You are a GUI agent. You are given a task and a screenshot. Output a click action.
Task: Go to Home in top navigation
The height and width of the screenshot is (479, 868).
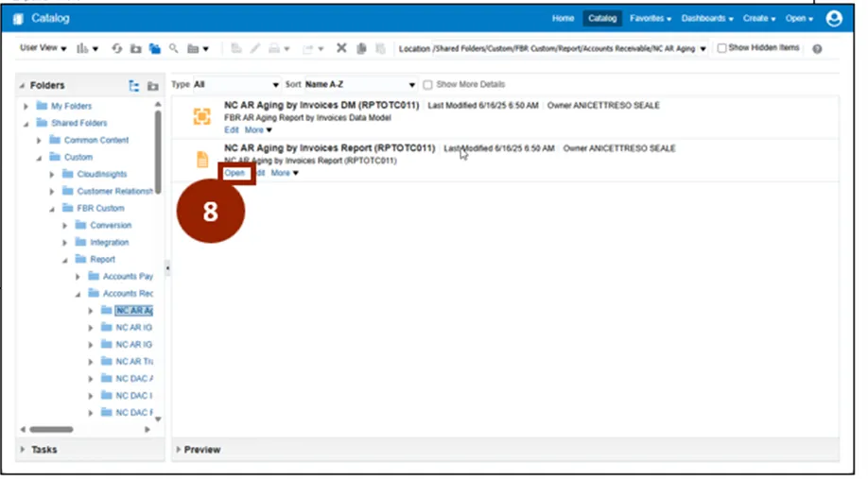click(x=563, y=18)
